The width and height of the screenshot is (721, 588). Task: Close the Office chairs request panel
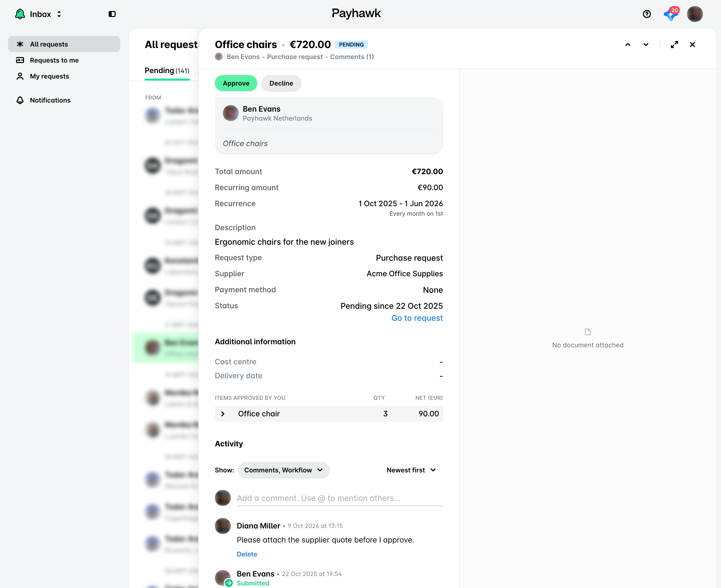click(692, 45)
